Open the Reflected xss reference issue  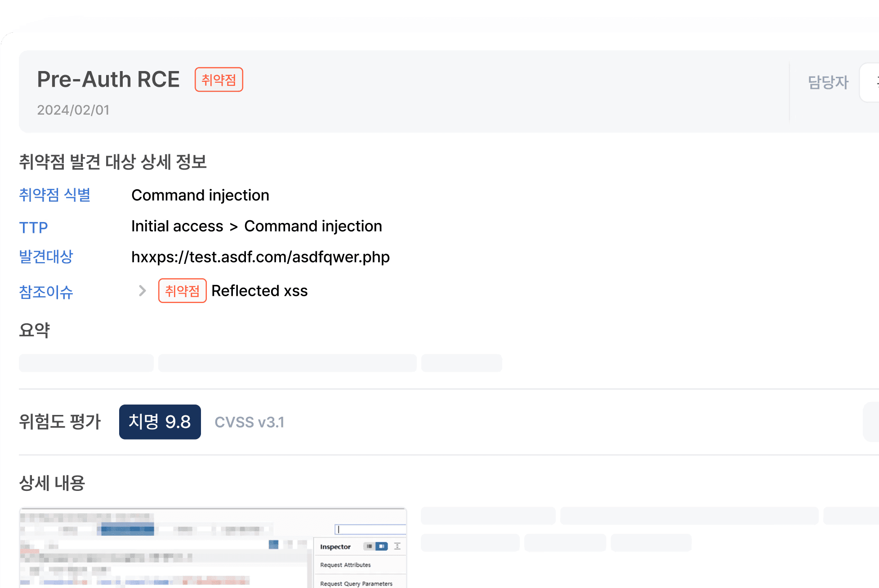259,291
